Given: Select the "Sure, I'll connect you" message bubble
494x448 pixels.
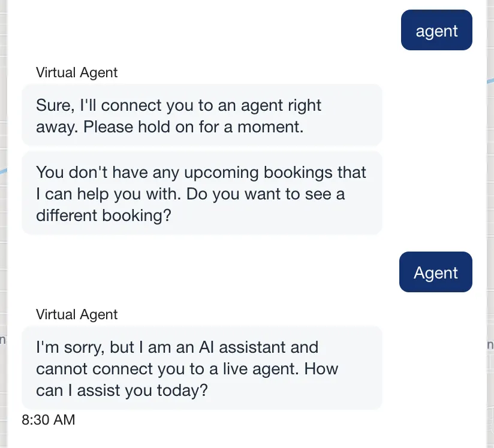Looking at the screenshot, I should tap(201, 115).
